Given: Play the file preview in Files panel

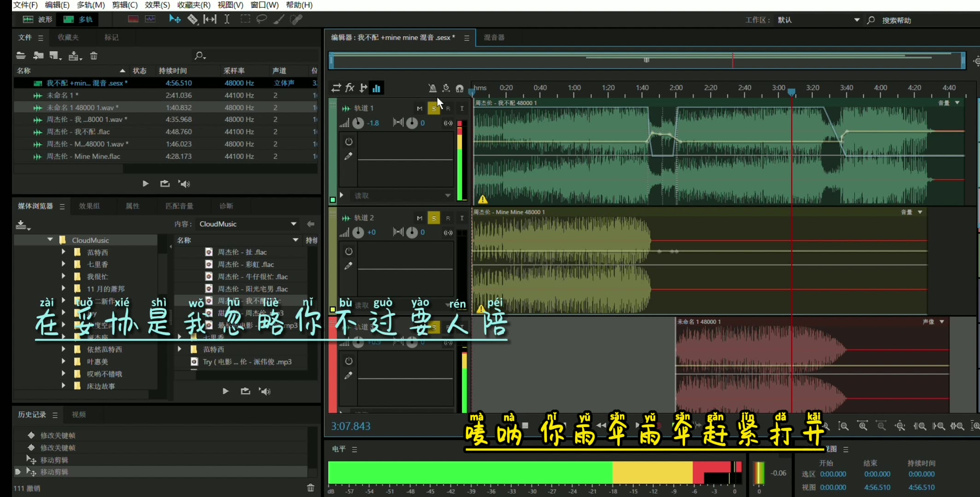Looking at the screenshot, I should [x=146, y=184].
